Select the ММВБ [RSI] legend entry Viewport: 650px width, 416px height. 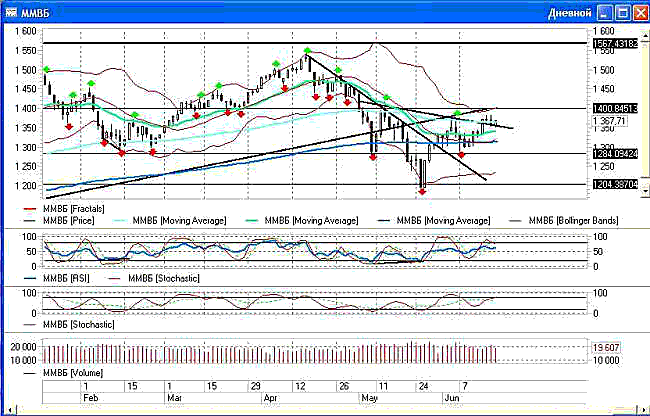pos(57,278)
